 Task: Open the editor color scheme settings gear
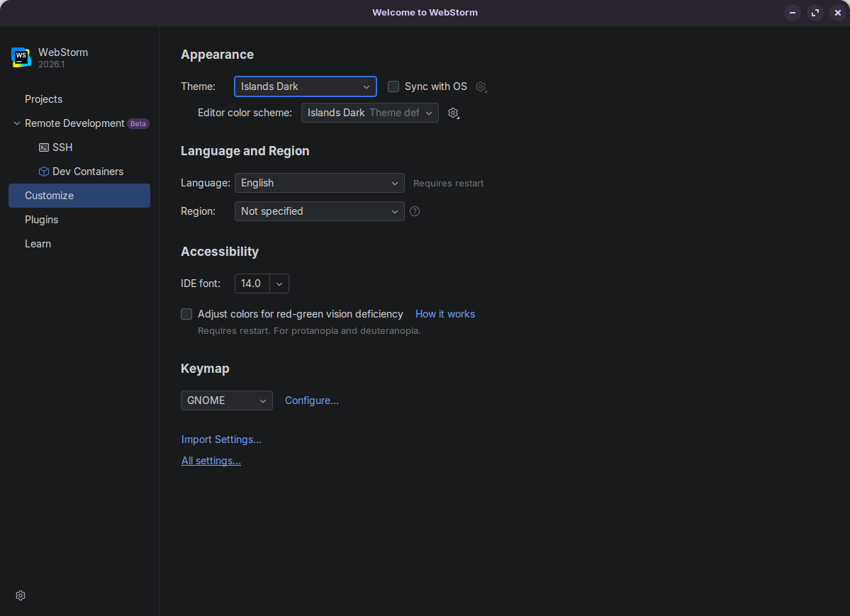pos(453,113)
